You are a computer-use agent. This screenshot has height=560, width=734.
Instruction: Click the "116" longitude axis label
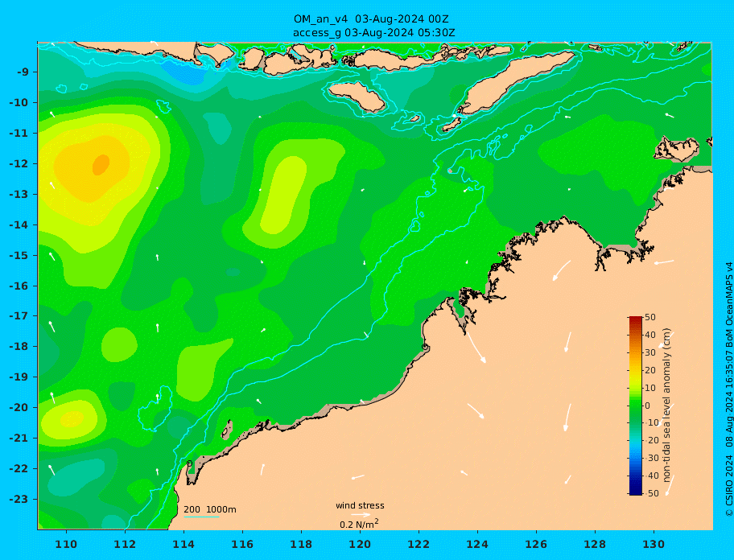(242, 544)
